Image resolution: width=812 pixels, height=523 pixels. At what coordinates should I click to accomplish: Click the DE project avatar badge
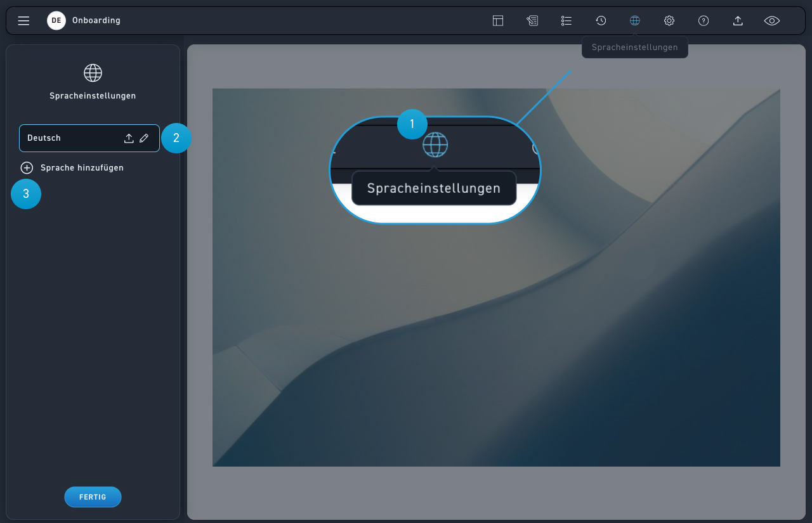coord(56,21)
